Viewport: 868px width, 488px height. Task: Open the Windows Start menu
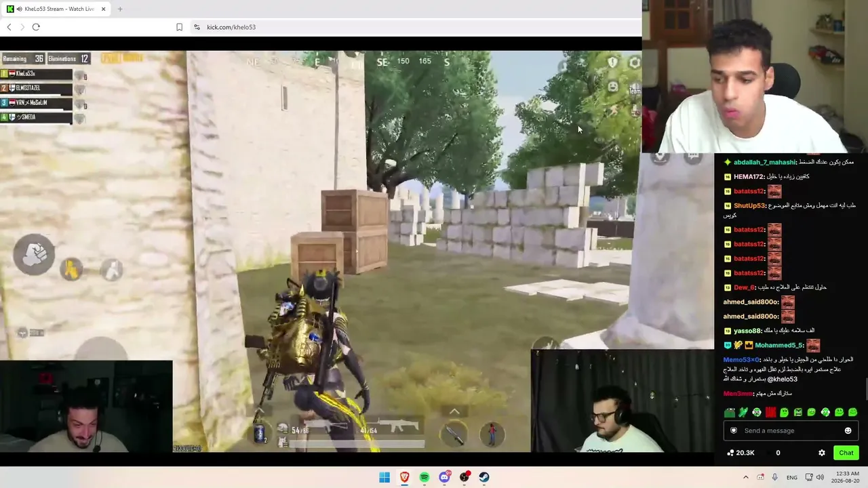coord(384,477)
